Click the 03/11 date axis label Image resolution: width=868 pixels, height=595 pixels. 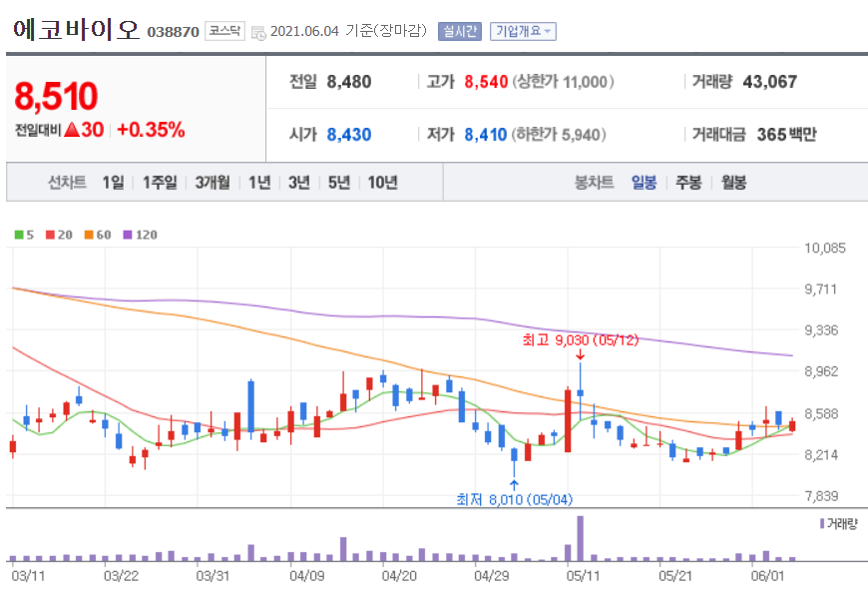point(28,576)
